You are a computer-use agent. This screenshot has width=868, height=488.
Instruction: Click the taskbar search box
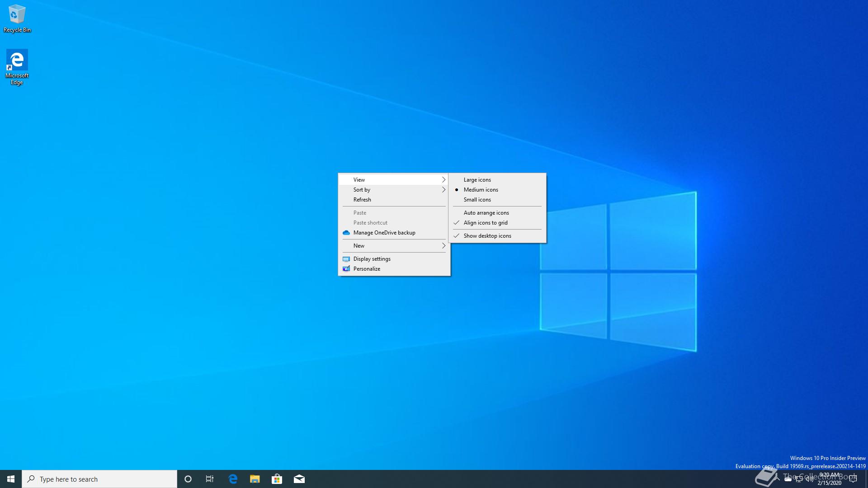point(99,479)
